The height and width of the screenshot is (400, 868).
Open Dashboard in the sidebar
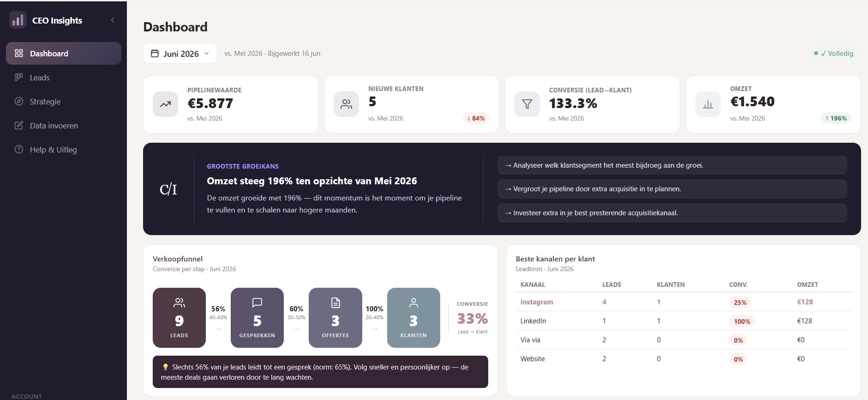[64, 54]
